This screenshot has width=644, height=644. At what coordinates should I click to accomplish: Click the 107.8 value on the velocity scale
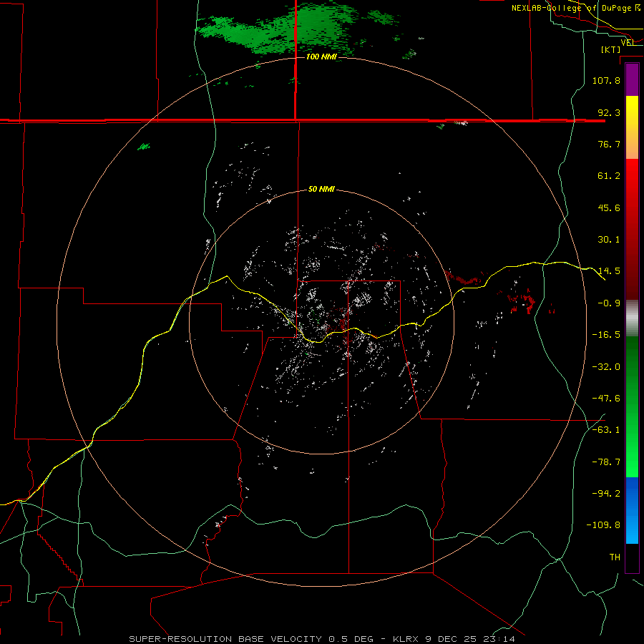(606, 80)
